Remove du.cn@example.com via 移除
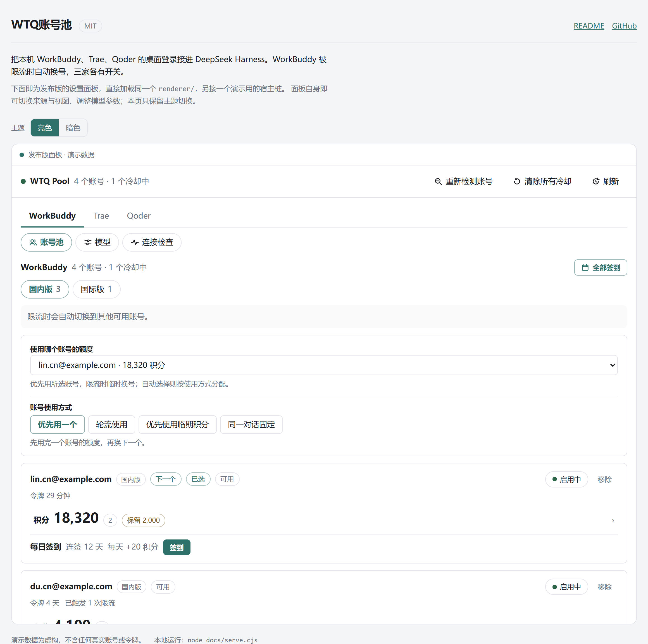 click(x=604, y=587)
